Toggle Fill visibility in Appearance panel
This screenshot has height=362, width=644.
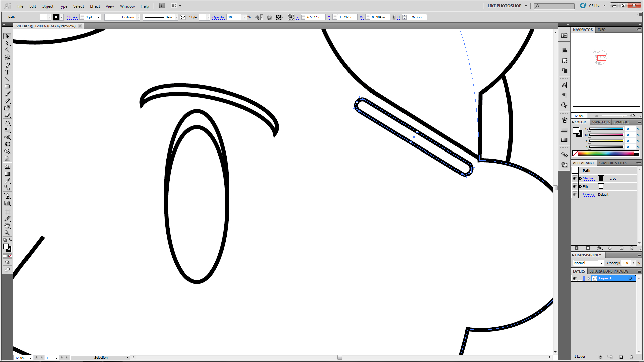[574, 186]
